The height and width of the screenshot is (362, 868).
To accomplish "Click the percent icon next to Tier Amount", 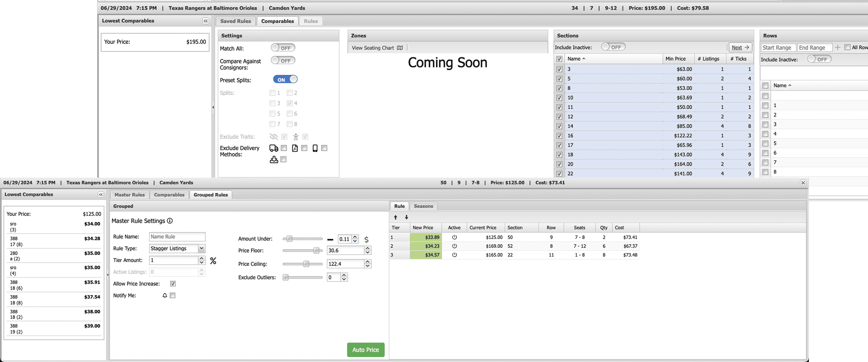I will tap(213, 260).
